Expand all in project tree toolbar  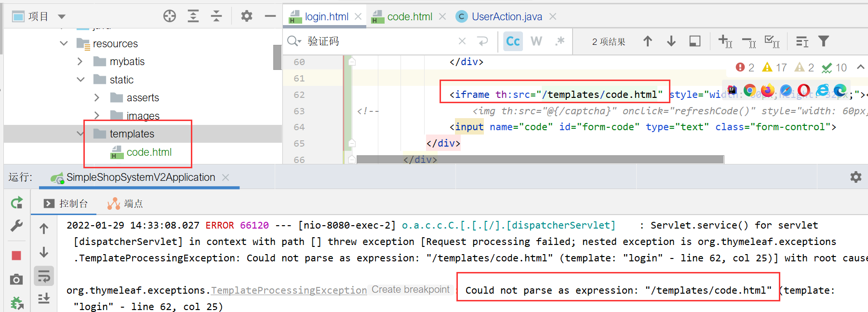[x=193, y=16]
